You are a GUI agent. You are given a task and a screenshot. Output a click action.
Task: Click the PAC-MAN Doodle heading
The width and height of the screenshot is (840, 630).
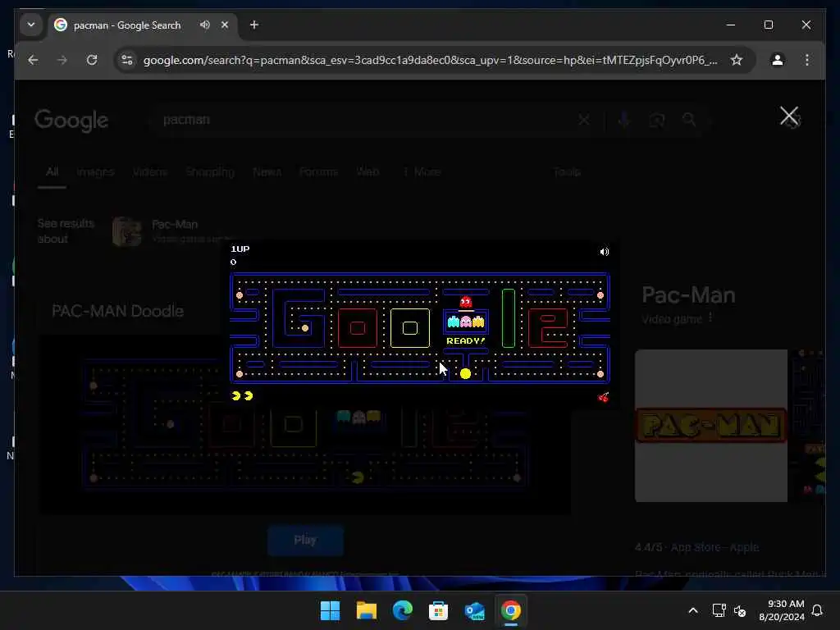pos(118,311)
